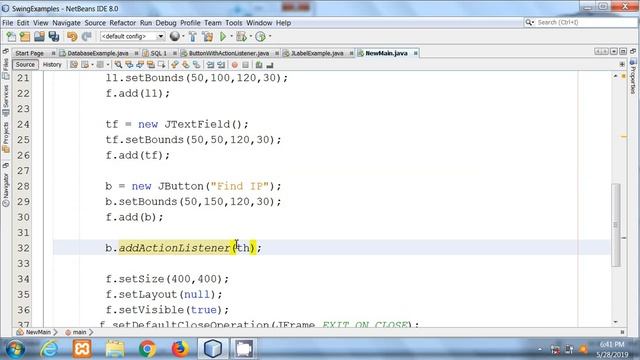Click the red Start Macro Recording icon

[234, 64]
